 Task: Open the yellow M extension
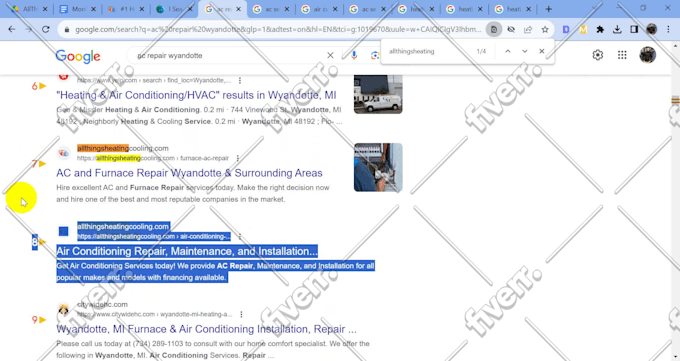(583, 30)
